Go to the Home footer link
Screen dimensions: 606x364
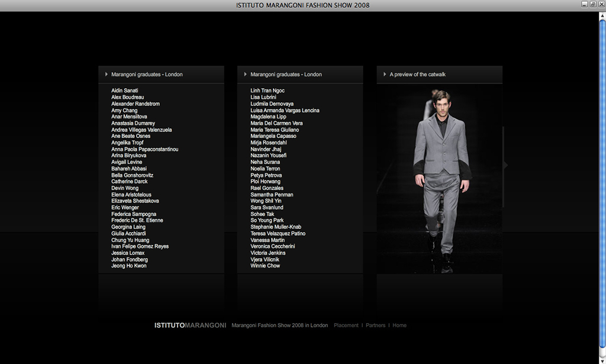(399, 326)
